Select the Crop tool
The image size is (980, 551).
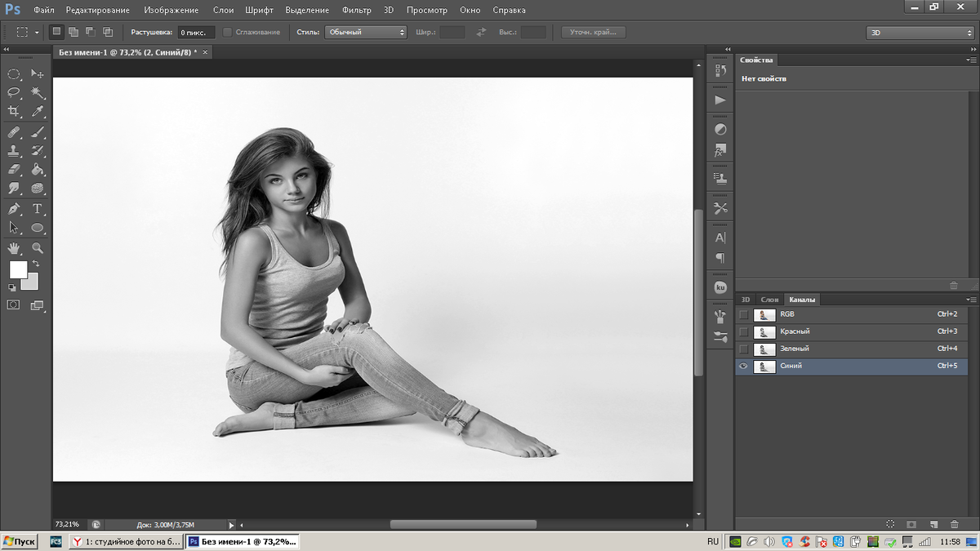coord(14,112)
